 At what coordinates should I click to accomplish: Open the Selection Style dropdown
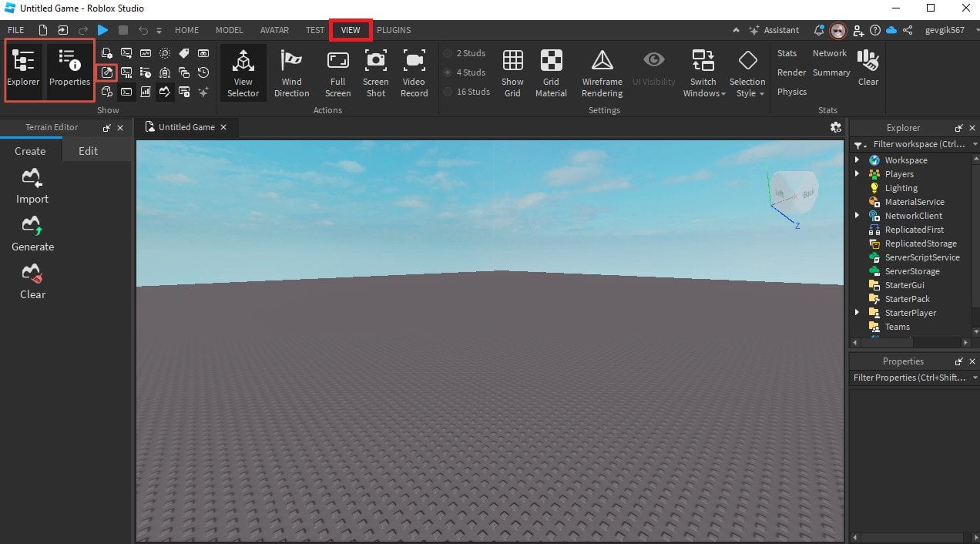point(747,72)
